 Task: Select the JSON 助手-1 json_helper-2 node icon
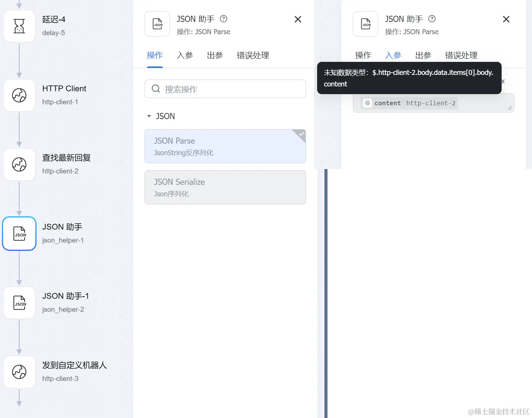click(x=19, y=303)
